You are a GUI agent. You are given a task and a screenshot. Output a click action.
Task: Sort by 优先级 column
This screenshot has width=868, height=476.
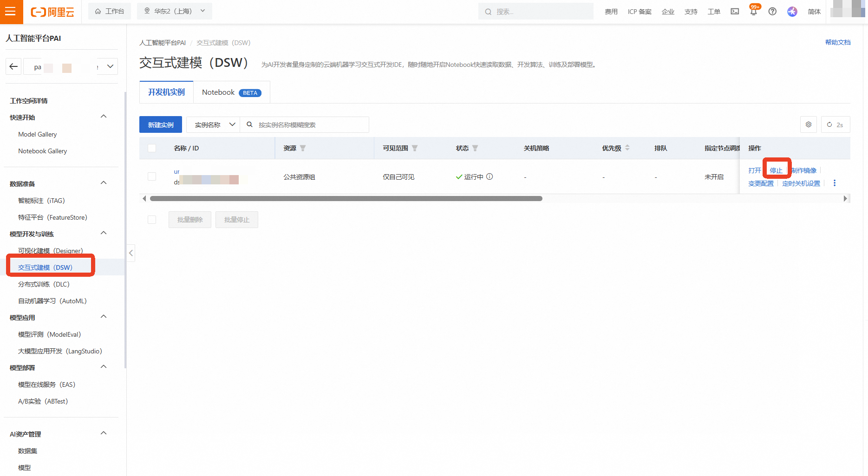(x=627, y=148)
